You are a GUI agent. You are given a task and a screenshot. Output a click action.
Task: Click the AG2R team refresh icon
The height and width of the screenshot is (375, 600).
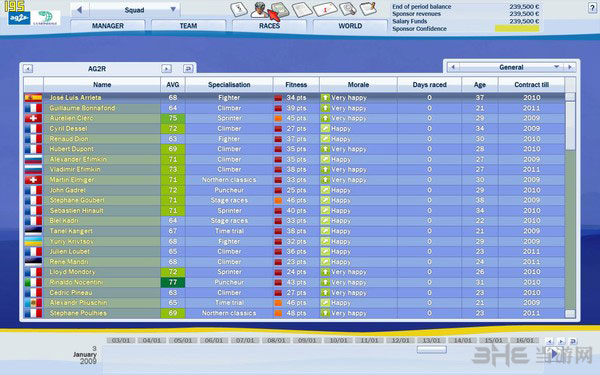coord(188,68)
